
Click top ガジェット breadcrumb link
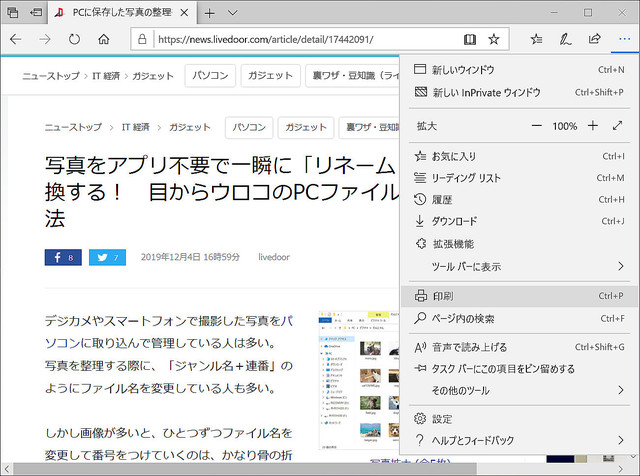[153, 76]
